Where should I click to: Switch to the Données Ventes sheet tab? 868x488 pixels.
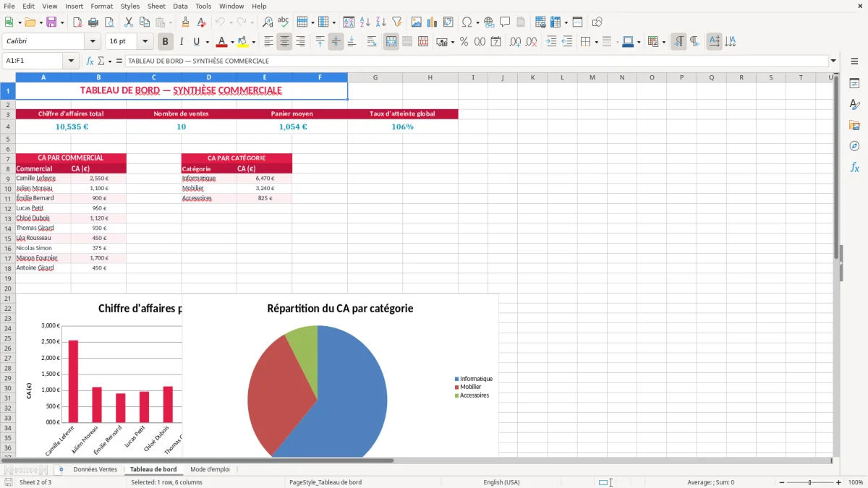tap(95, 469)
